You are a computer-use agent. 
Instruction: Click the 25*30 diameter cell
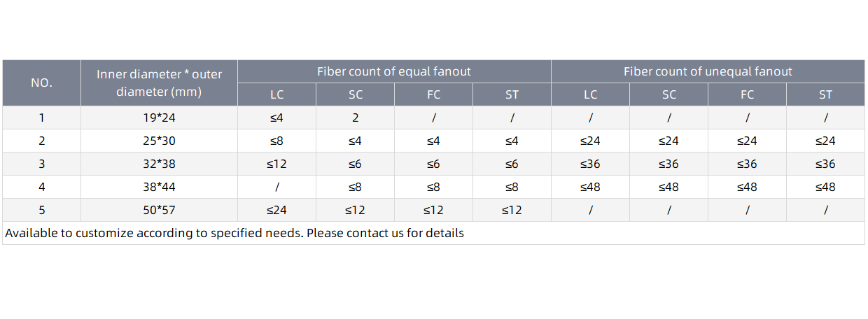coord(160,141)
